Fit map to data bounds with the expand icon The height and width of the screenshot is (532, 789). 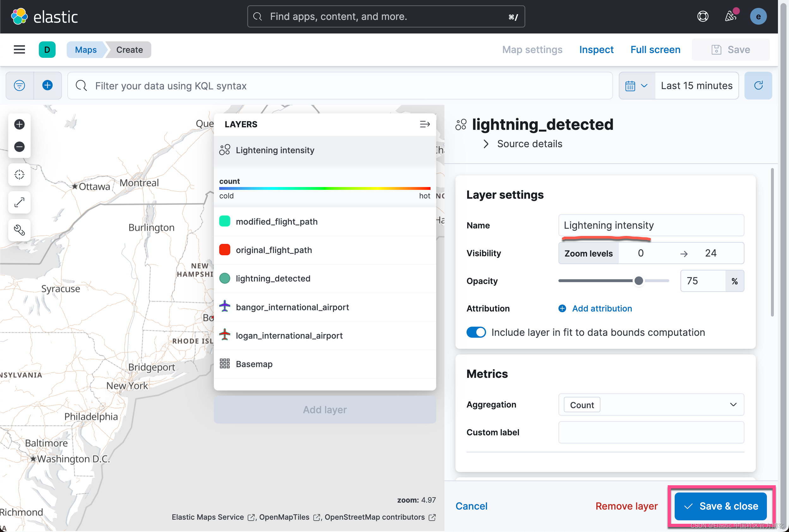(x=19, y=202)
